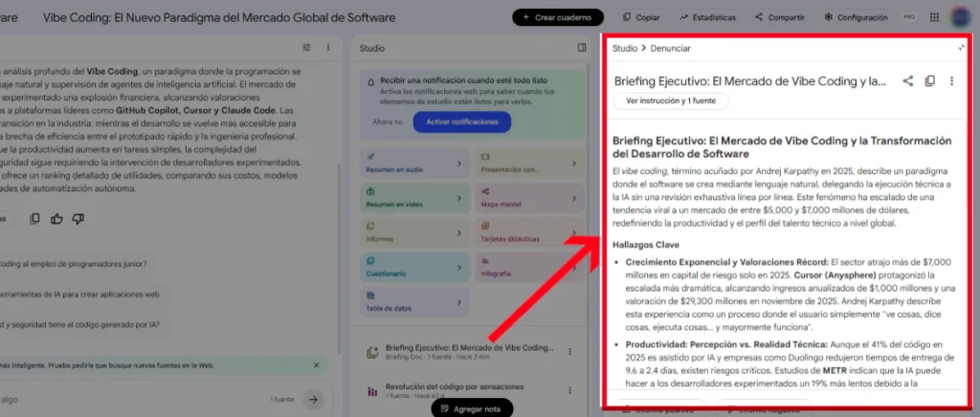980x417 pixels.
Task: Click the send arrow button
Action: point(314,399)
